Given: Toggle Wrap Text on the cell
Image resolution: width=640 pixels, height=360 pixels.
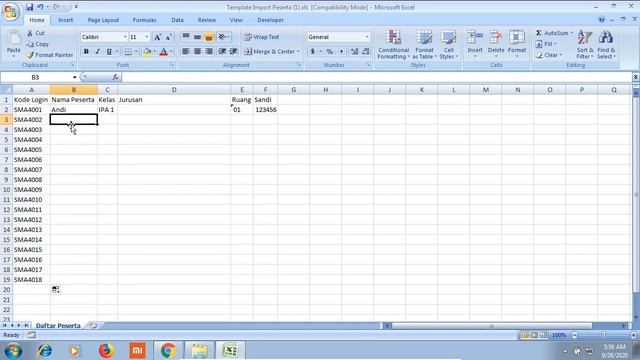Looking at the screenshot, I should click(262, 37).
